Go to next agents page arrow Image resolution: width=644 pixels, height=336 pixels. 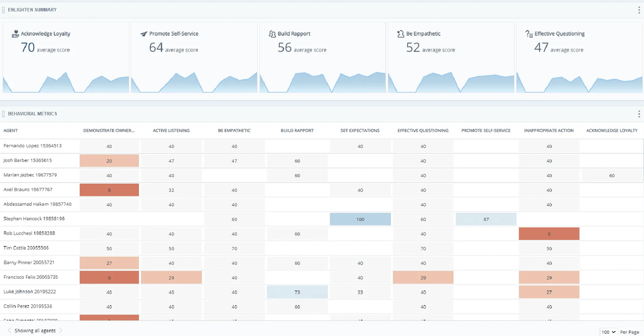pyautogui.click(x=61, y=331)
